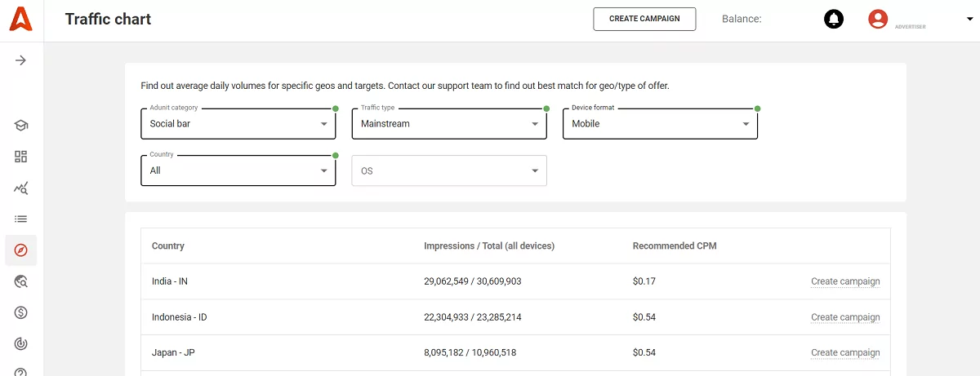Open the Adunit category dropdown
980x376 pixels.
pyautogui.click(x=238, y=124)
